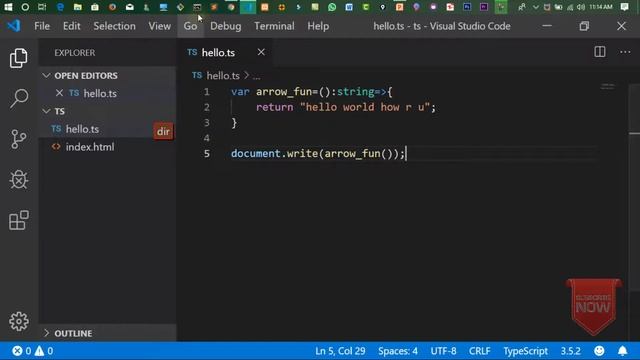Click the volume icon in system tray
The width and height of the screenshot is (640, 360).
(581, 7)
